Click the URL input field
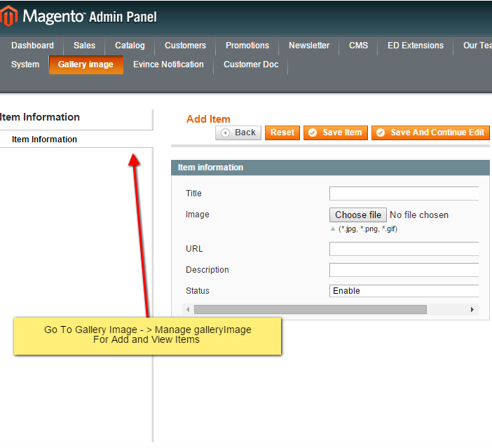This screenshot has width=492, height=448. (x=404, y=249)
